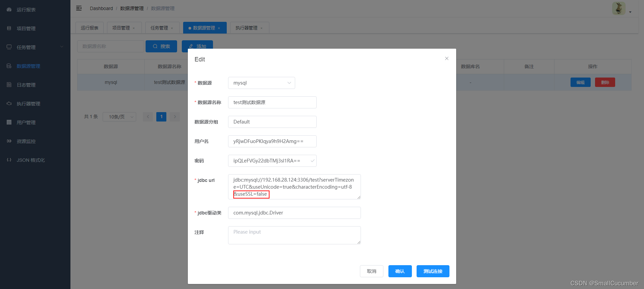644x289 pixels.
Task: Switch to the 运行报表 tab
Action: (90, 28)
